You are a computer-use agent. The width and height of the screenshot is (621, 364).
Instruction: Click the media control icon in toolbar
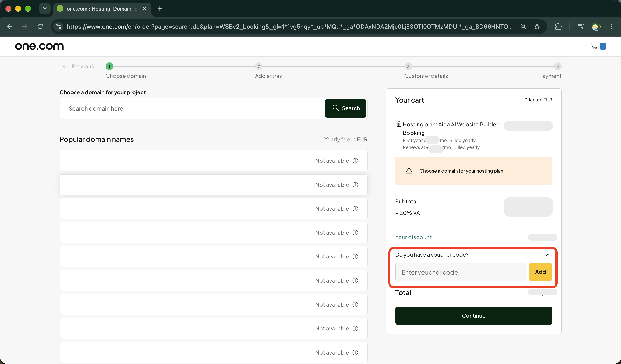click(x=581, y=27)
